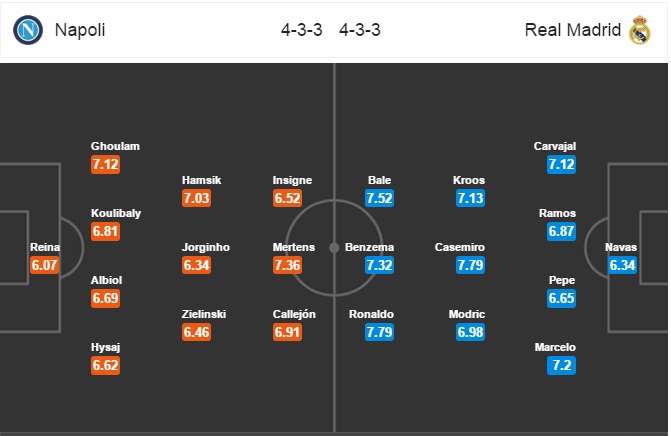Viewport: 671px width, 436px height.
Task: Open the Napoli team name link
Action: pyautogui.click(x=80, y=30)
